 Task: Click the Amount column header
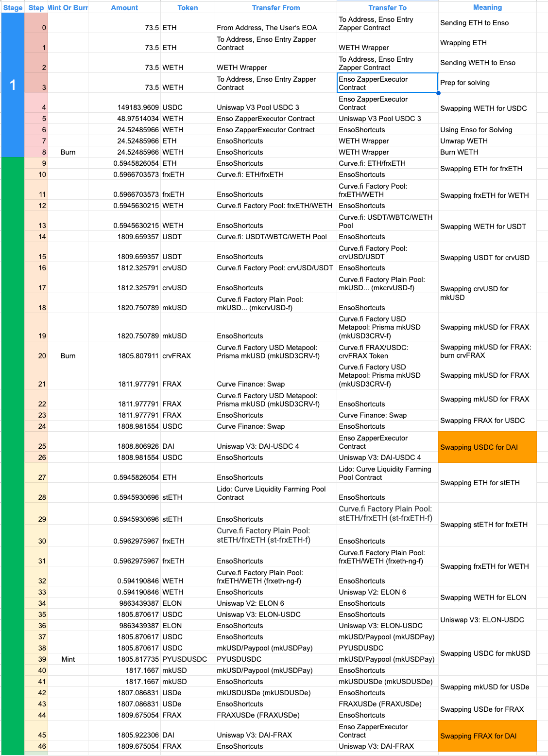pyautogui.click(x=124, y=7)
